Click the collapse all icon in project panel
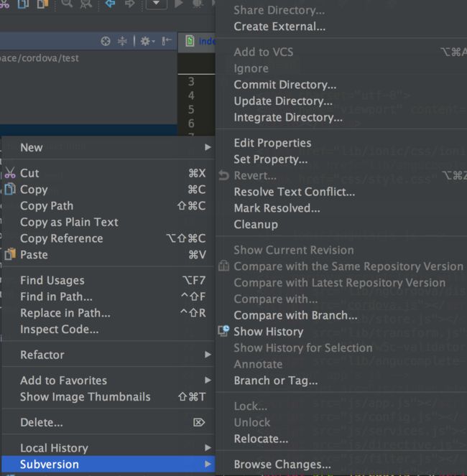Viewport: 467px width, 476px height. coord(122,41)
